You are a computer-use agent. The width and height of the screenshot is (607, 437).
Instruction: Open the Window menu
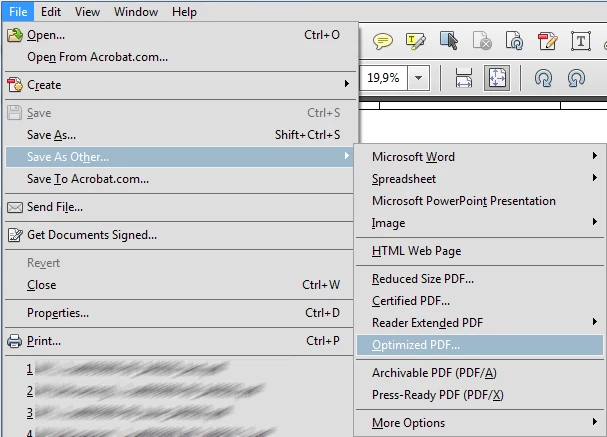click(136, 12)
